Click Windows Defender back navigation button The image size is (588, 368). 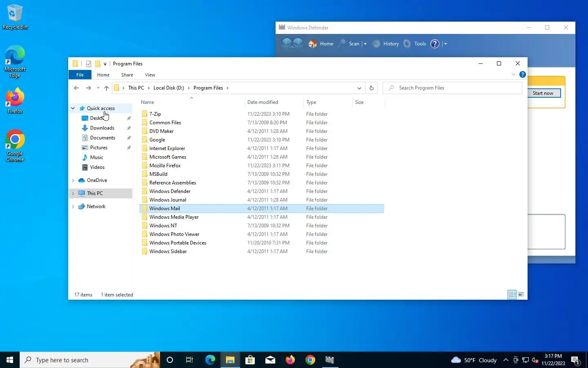tap(287, 43)
